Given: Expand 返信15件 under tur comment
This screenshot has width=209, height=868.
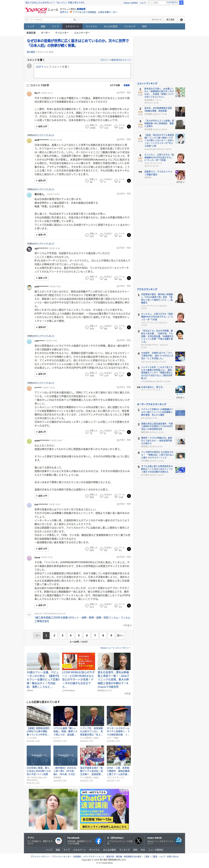Looking at the screenshot, I should [41, 549].
